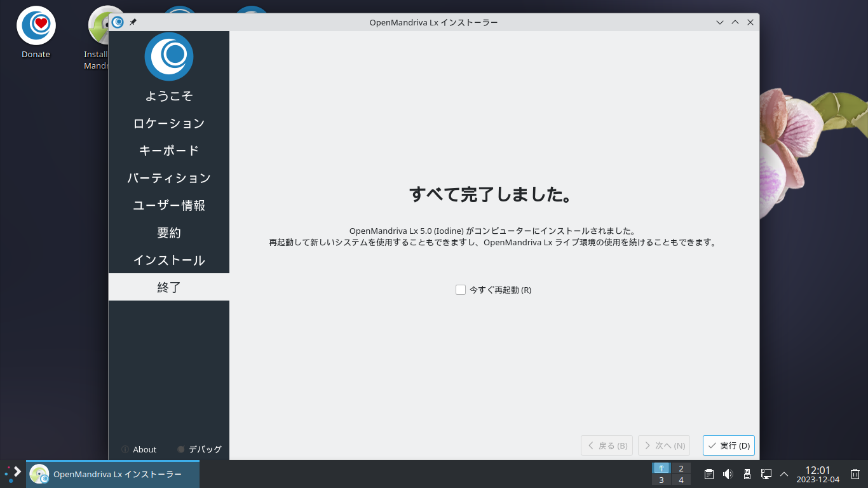Click the installer window title bar app icon
This screenshot has width=868, height=488.
[118, 22]
